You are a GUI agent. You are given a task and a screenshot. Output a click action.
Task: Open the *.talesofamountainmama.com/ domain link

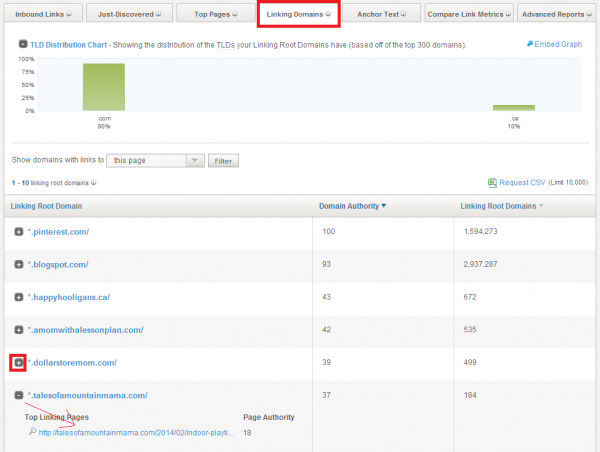(x=88, y=395)
